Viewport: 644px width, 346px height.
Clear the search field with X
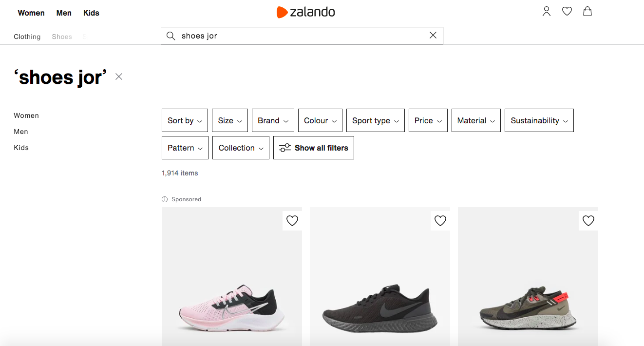(433, 35)
